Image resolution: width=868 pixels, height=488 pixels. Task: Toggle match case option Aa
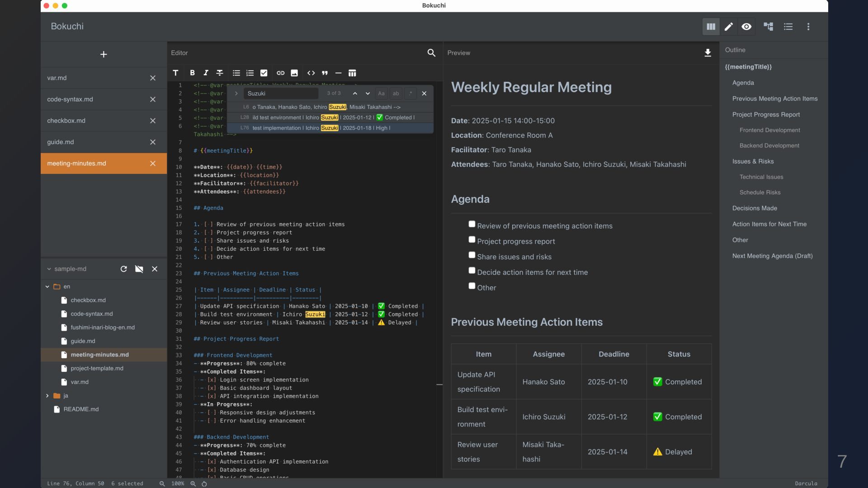[x=381, y=94]
